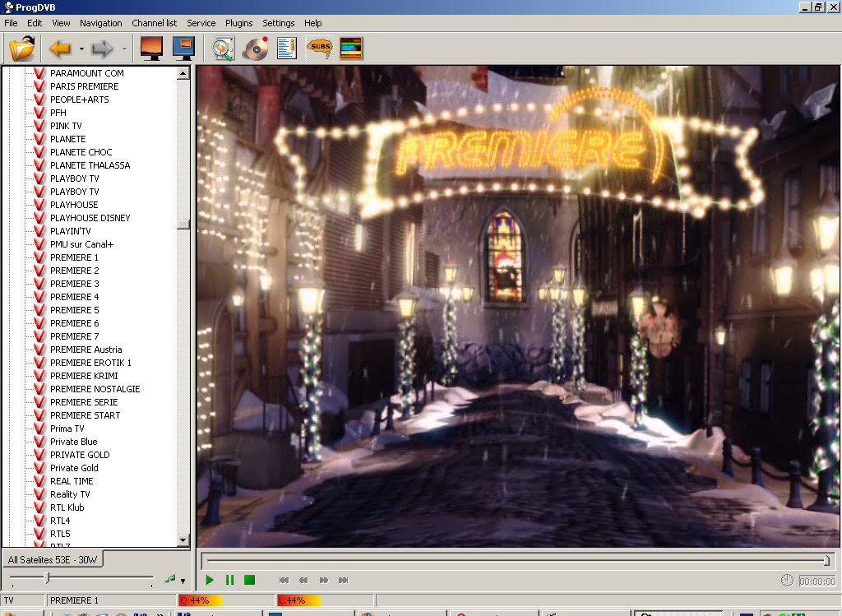Open the audio track dropdown arrow
Image resolution: width=842 pixels, height=616 pixels.
coord(183,581)
